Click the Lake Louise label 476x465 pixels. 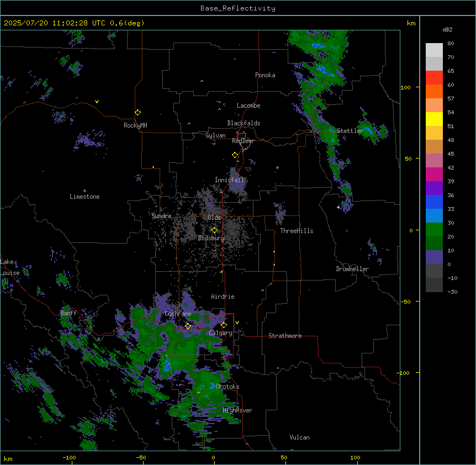[9, 267]
